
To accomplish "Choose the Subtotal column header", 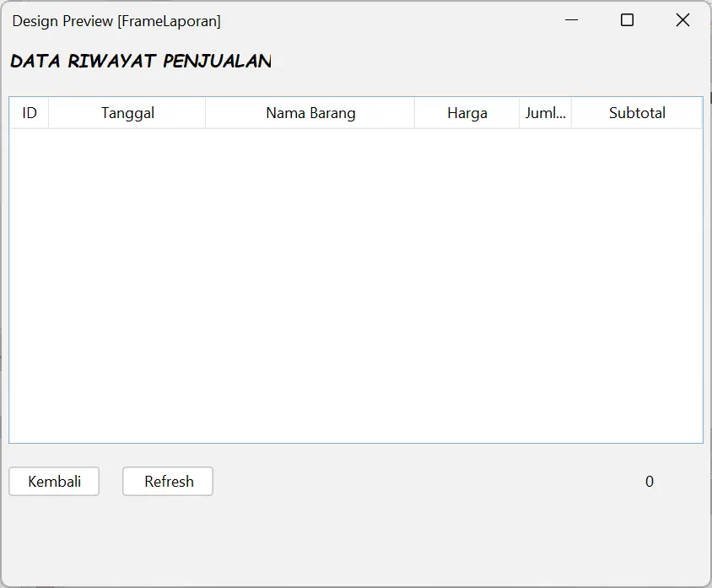I will (637, 113).
